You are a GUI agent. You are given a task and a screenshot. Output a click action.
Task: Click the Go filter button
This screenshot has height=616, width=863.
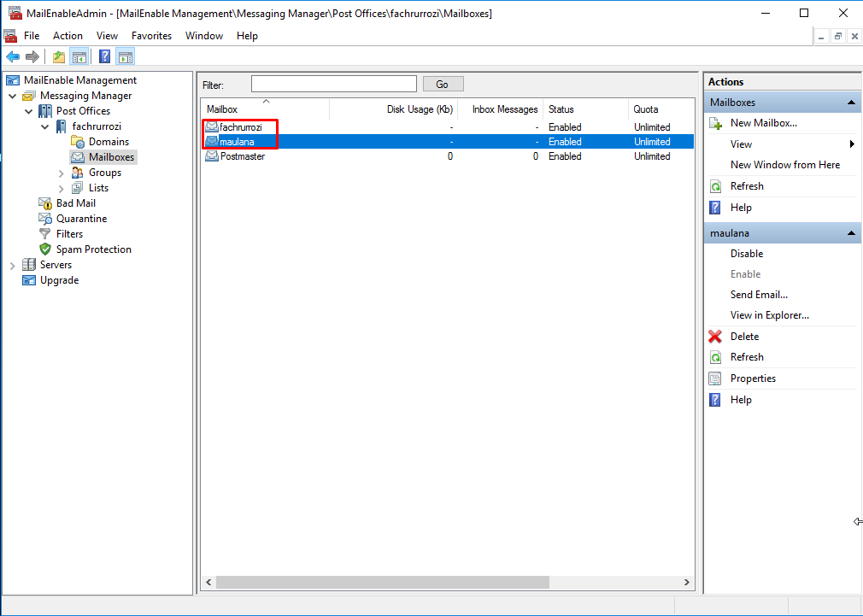point(443,83)
